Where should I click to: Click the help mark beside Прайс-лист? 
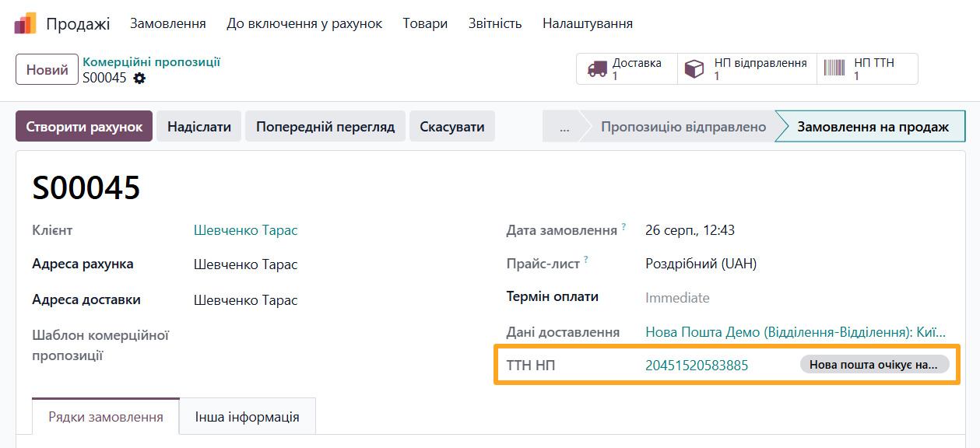(x=586, y=261)
